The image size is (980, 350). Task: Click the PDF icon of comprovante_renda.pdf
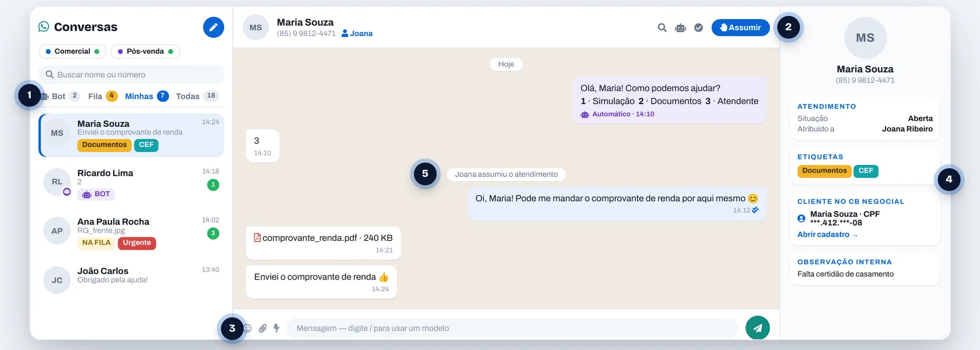[257, 238]
